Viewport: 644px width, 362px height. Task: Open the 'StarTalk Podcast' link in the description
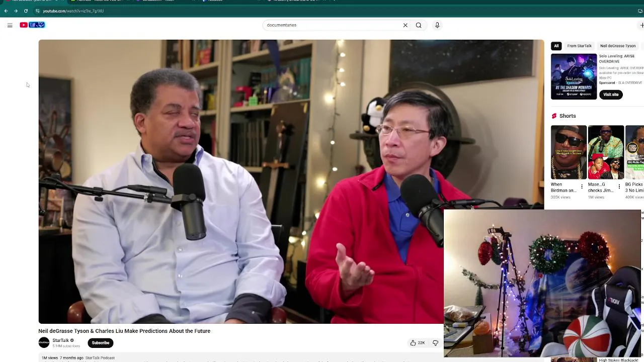[x=100, y=358]
